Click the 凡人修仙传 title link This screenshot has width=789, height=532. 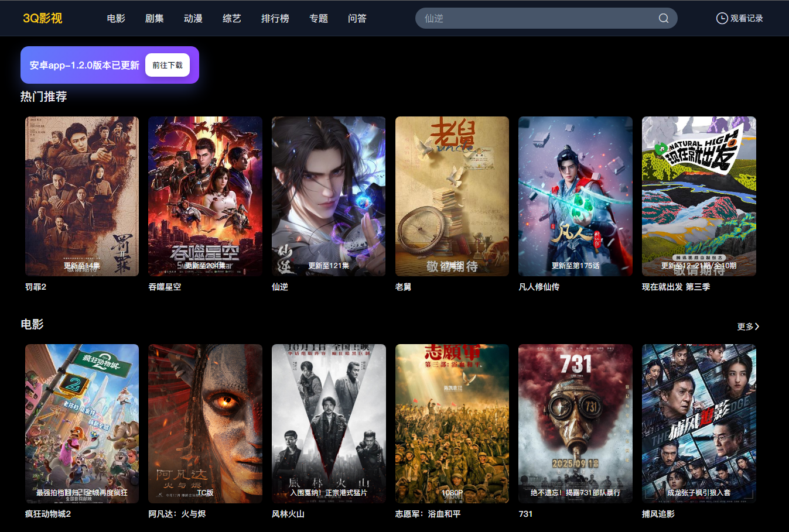(x=539, y=287)
